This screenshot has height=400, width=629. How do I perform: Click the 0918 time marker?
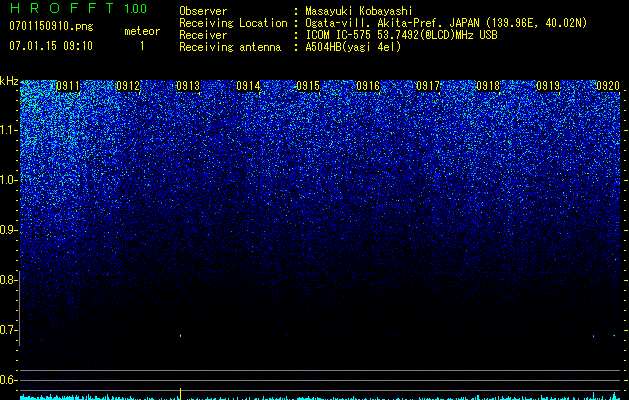pos(488,86)
